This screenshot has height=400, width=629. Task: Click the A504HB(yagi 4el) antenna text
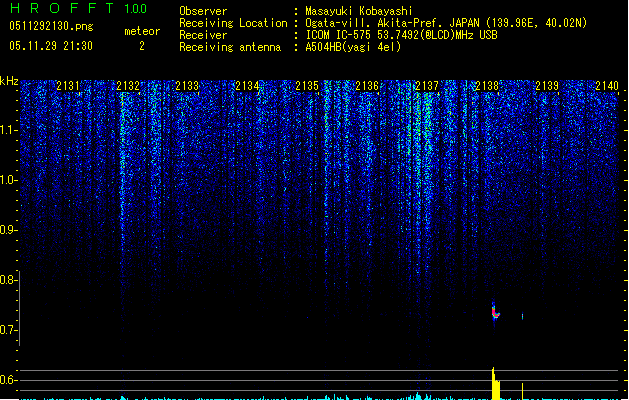pyautogui.click(x=353, y=47)
